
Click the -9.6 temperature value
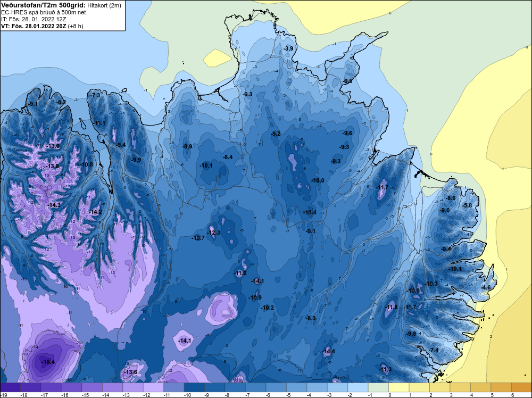(348, 133)
